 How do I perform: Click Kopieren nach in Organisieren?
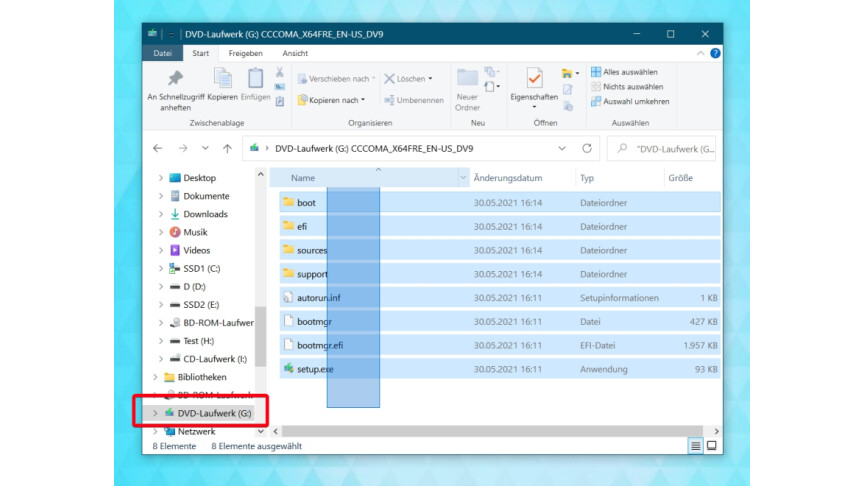[x=332, y=100]
